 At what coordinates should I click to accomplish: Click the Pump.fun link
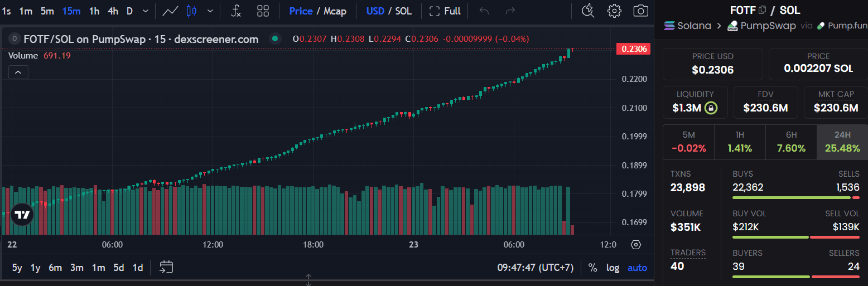(x=842, y=26)
